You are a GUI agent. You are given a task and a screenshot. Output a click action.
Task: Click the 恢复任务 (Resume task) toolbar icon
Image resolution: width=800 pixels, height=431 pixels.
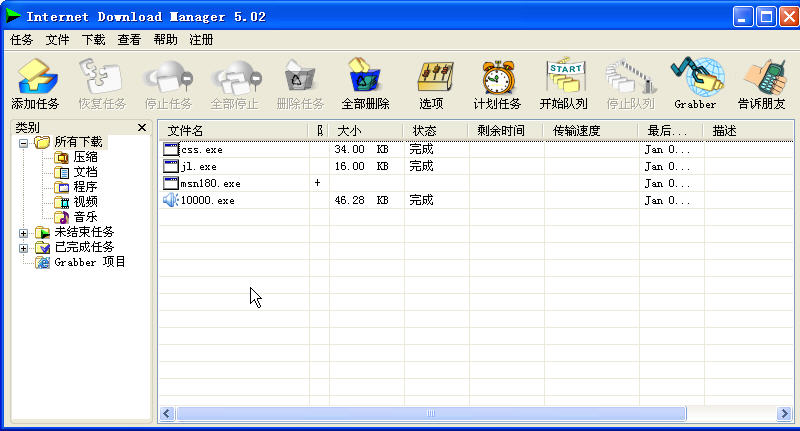pos(102,77)
